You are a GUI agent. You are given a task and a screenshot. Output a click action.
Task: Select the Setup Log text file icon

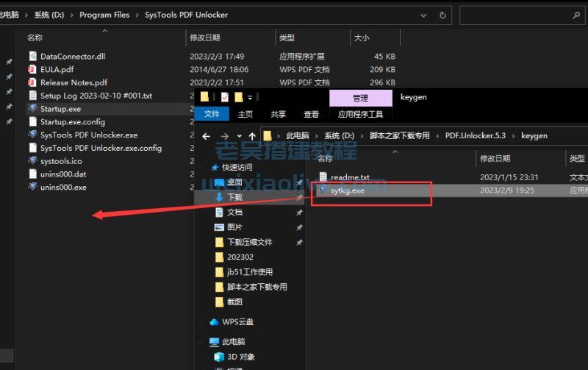point(33,96)
